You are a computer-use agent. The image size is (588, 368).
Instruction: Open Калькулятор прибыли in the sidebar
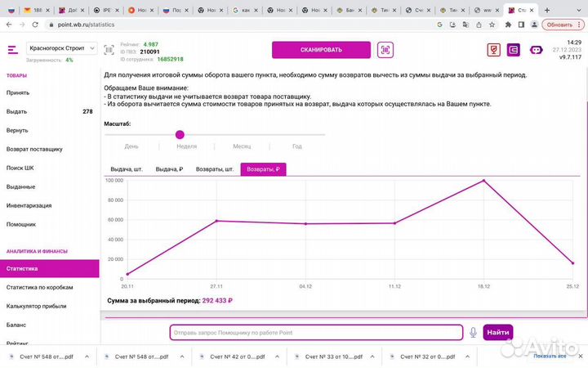pos(37,306)
